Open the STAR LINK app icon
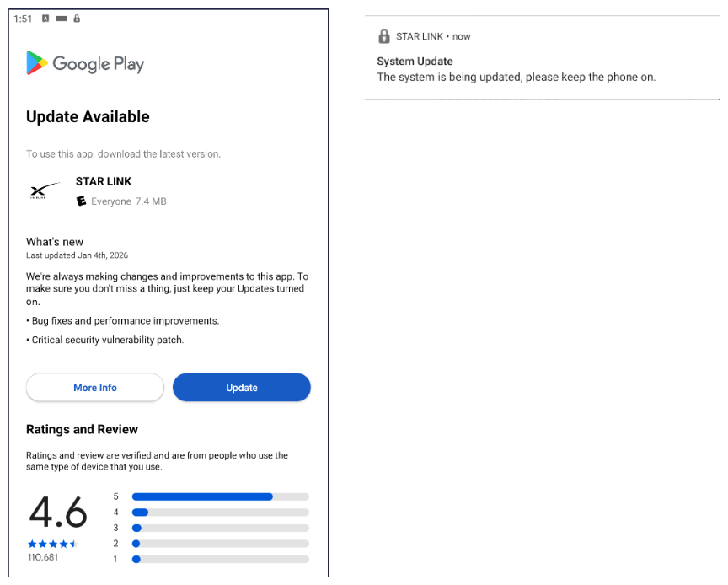The height and width of the screenshot is (585, 728). 45,190
